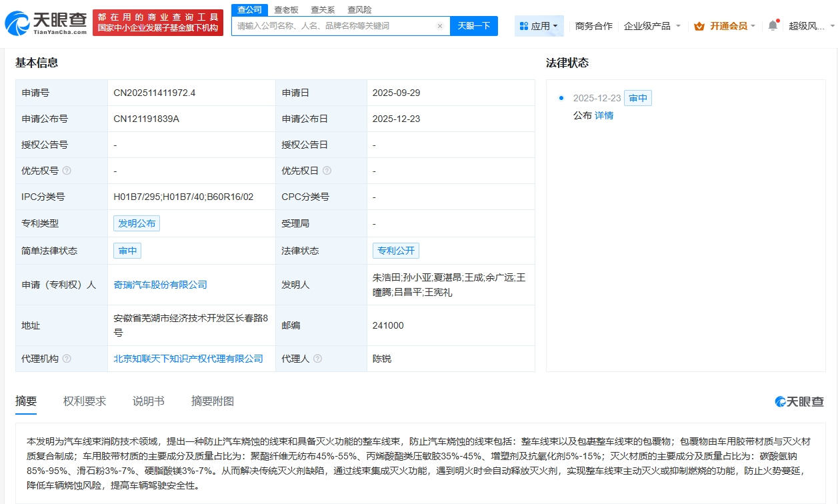The image size is (838, 504).
Task: Clear search box using the X icon
Action: [x=439, y=25]
